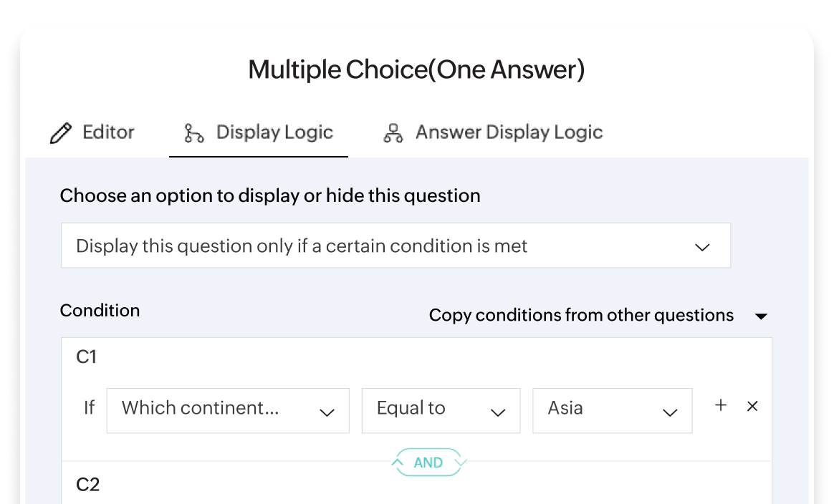Open the Equal to operator dropdown
Screen dimensions: 834x504
(441, 409)
